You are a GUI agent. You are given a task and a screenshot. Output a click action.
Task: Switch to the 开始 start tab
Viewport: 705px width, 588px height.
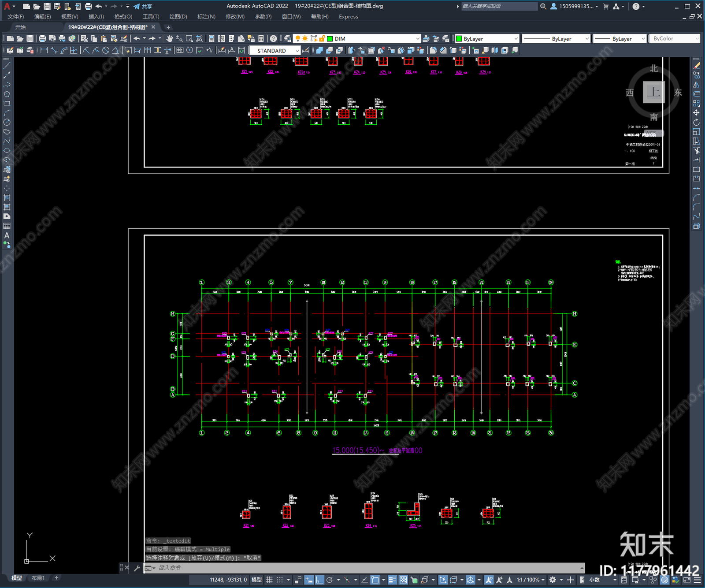pos(21,27)
